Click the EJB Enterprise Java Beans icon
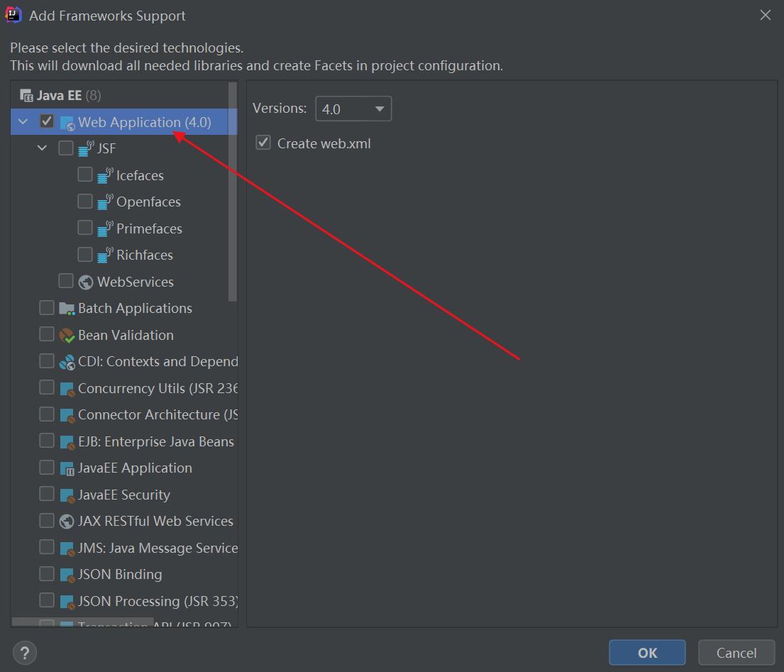 [x=67, y=442]
